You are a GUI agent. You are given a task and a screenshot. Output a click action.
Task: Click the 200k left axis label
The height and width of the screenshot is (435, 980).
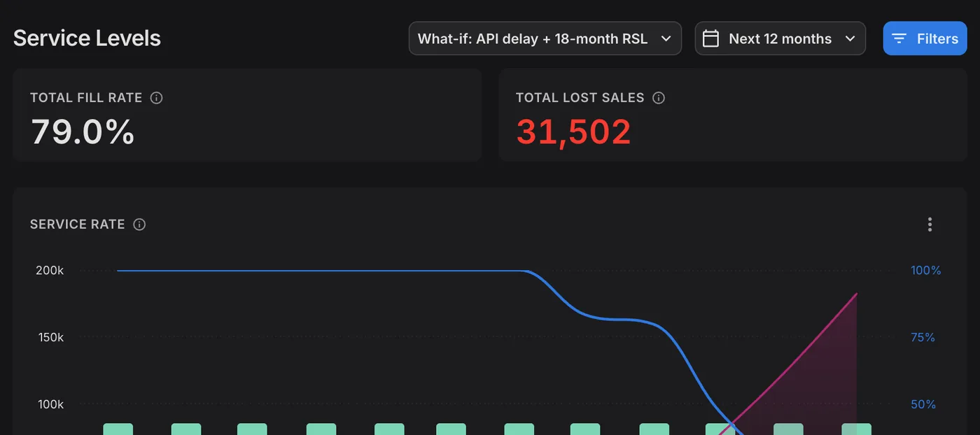(x=50, y=271)
